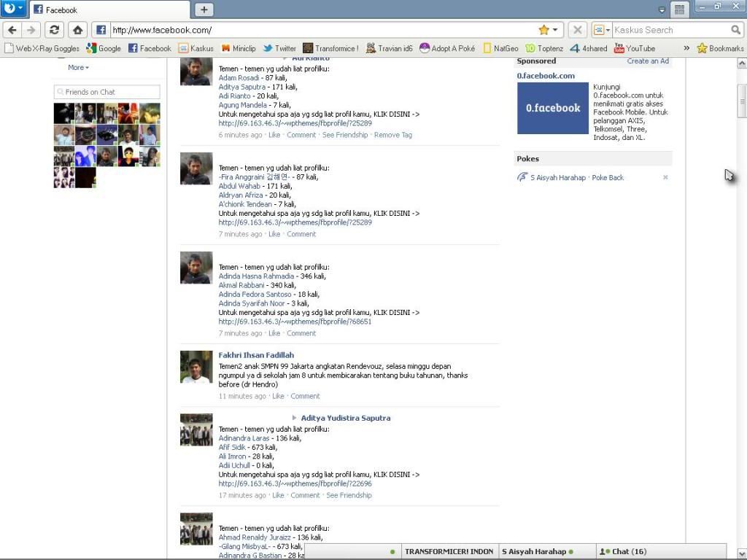
Task: Click the Facebook site icon beside the address
Action: coord(101,30)
